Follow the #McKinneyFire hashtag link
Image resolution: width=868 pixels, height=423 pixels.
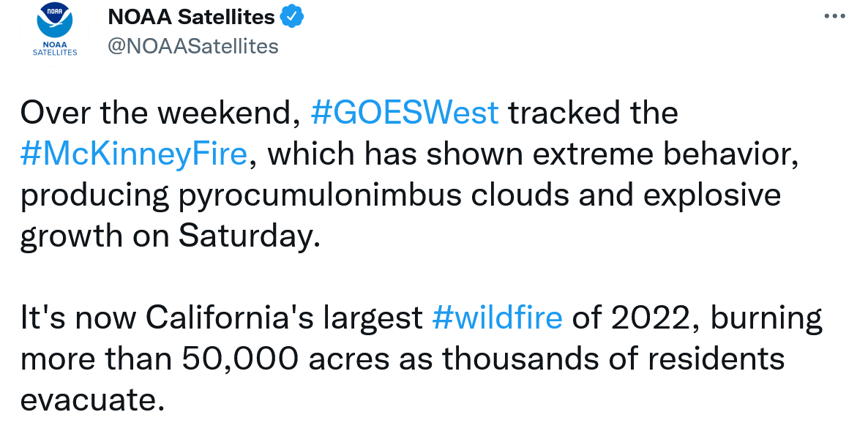135,155
